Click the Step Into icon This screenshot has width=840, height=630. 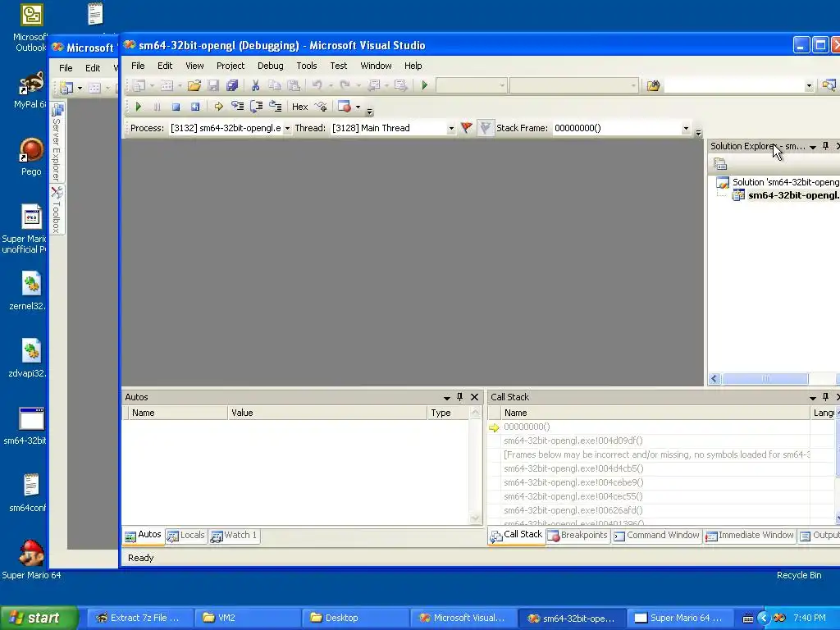(237, 107)
